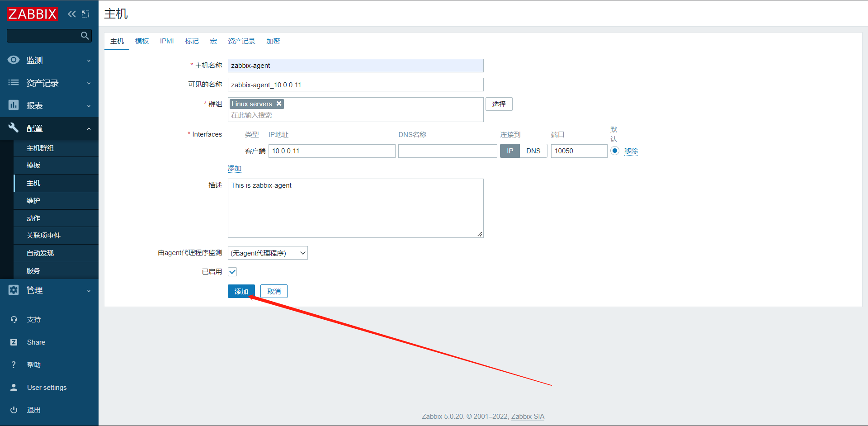Screen dimensions: 868x426
Task: Click the User settings label
Action: [x=47, y=387]
